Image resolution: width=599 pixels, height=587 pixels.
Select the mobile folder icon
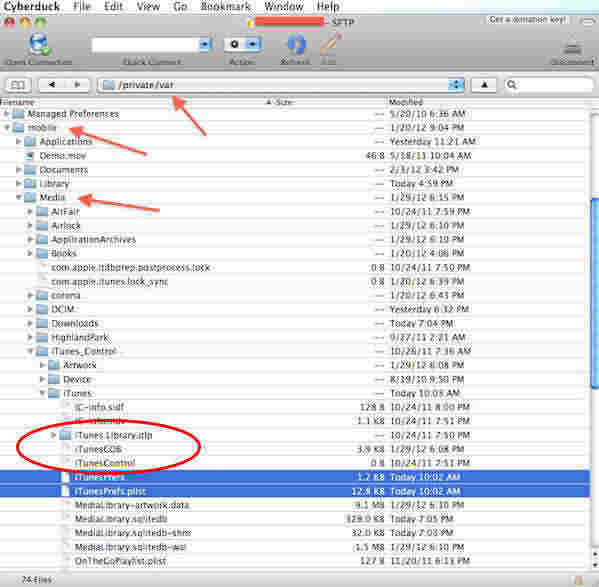pos(18,128)
